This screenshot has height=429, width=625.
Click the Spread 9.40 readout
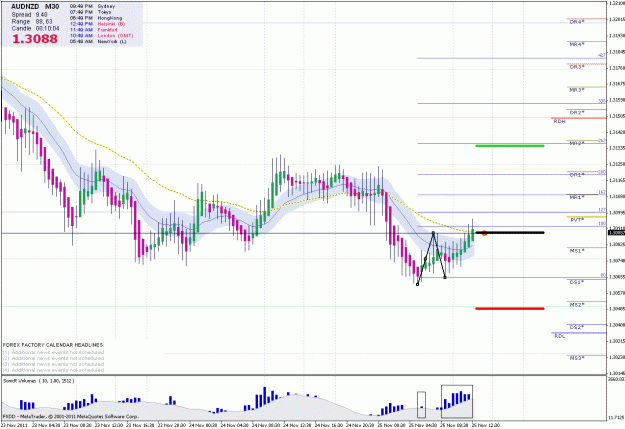(29, 14)
